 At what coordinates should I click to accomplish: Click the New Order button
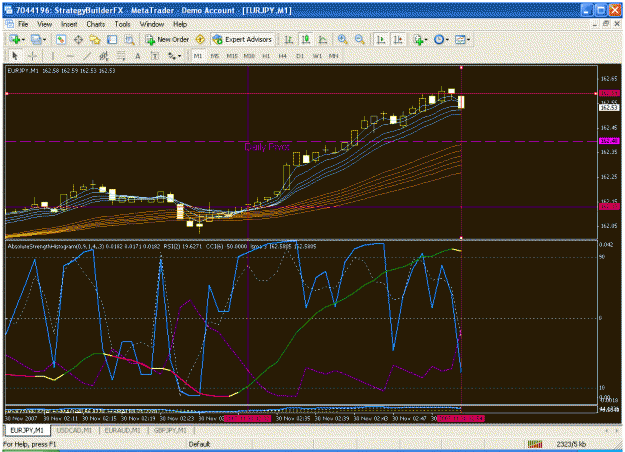tap(167, 39)
